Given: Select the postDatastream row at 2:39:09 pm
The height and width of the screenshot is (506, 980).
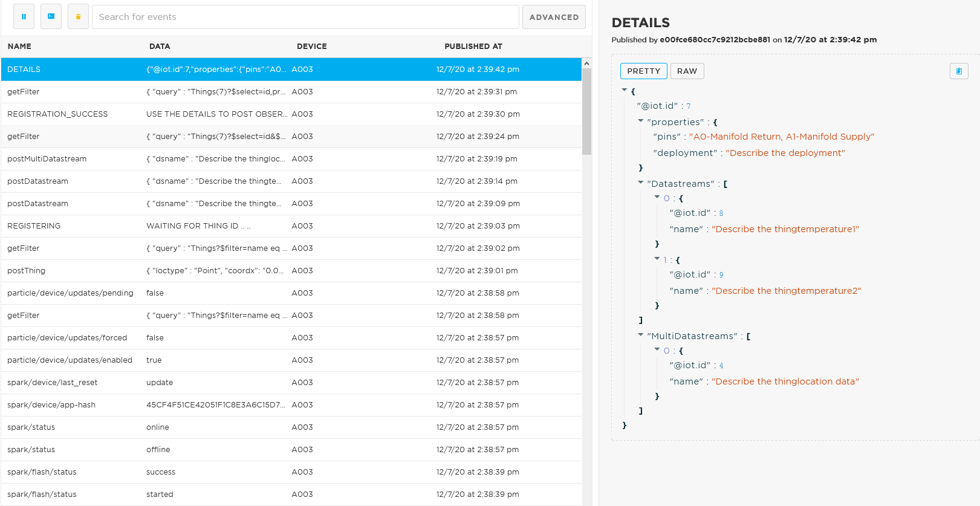Looking at the screenshot, I should [x=291, y=204].
